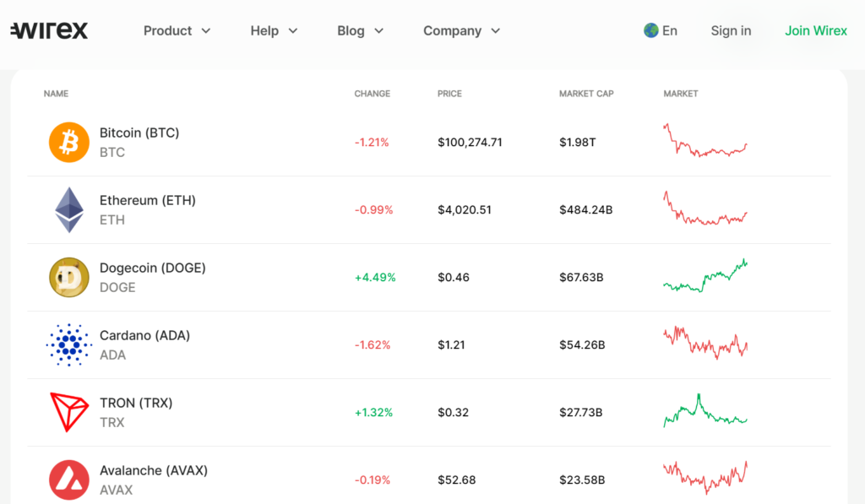Open the Product menu
865x504 pixels.
pos(168,31)
